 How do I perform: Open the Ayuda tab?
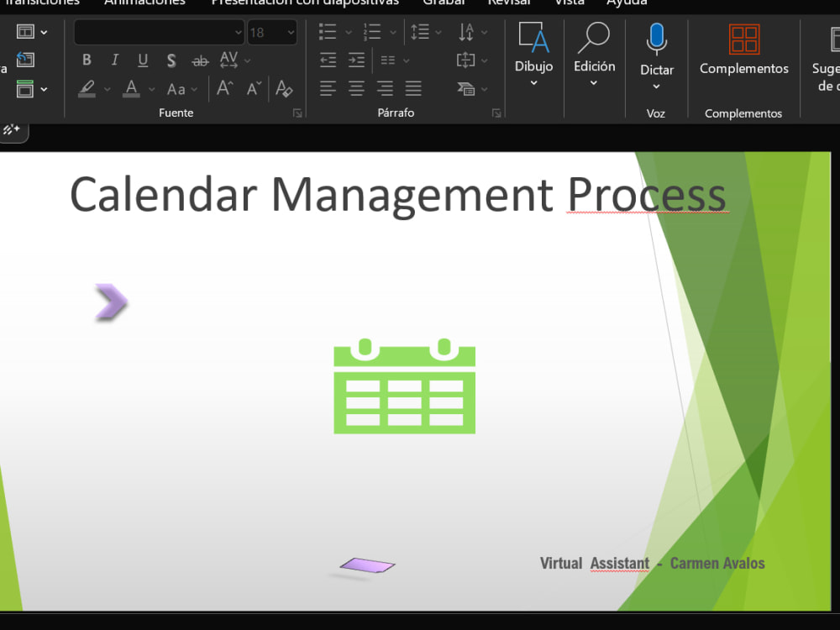tap(627, 3)
